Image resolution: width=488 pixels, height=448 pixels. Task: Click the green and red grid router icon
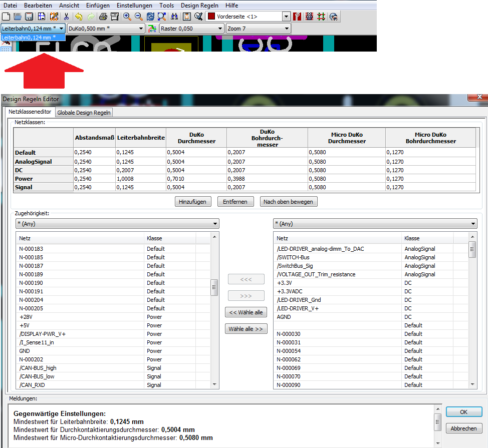[321, 17]
